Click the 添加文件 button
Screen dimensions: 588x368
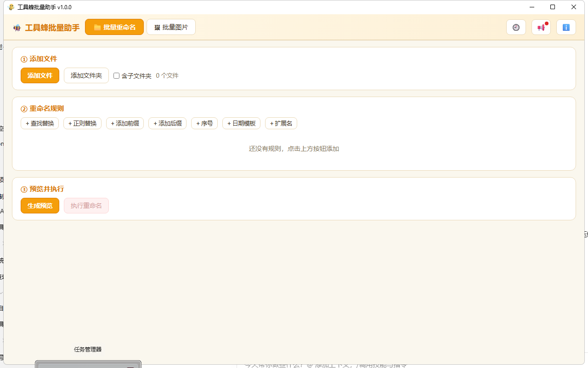click(x=40, y=75)
